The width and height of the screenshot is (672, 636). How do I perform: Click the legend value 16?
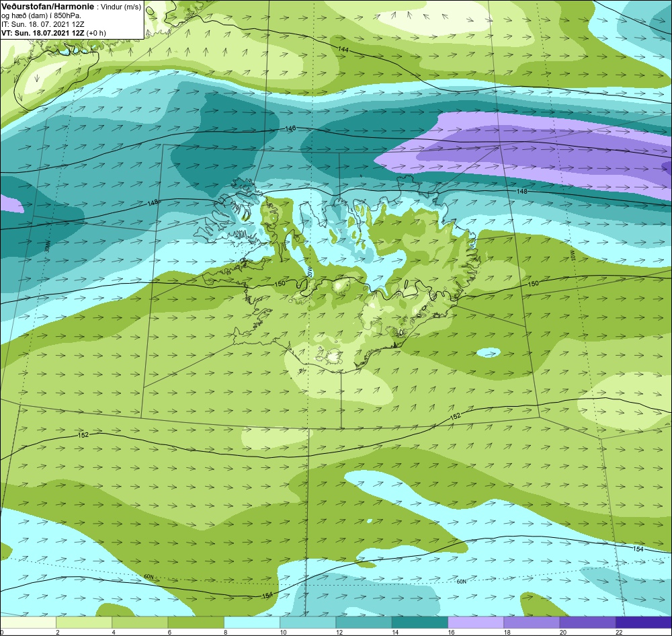coord(451,632)
